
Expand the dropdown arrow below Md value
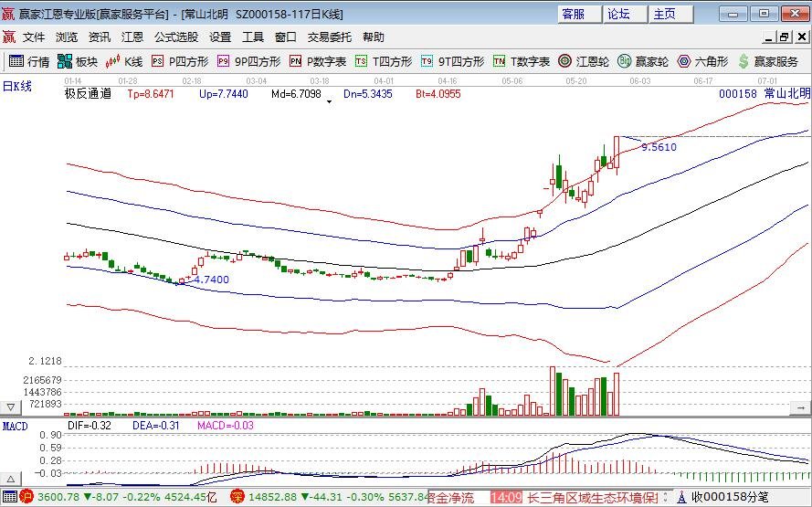click(x=329, y=101)
